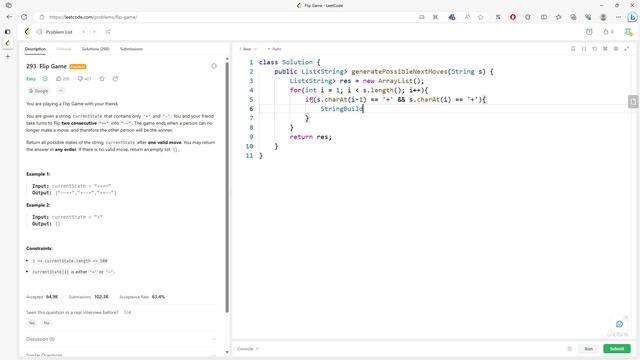The width and height of the screenshot is (640, 360).
Task: Click the address bar URL
Action: (93, 17)
